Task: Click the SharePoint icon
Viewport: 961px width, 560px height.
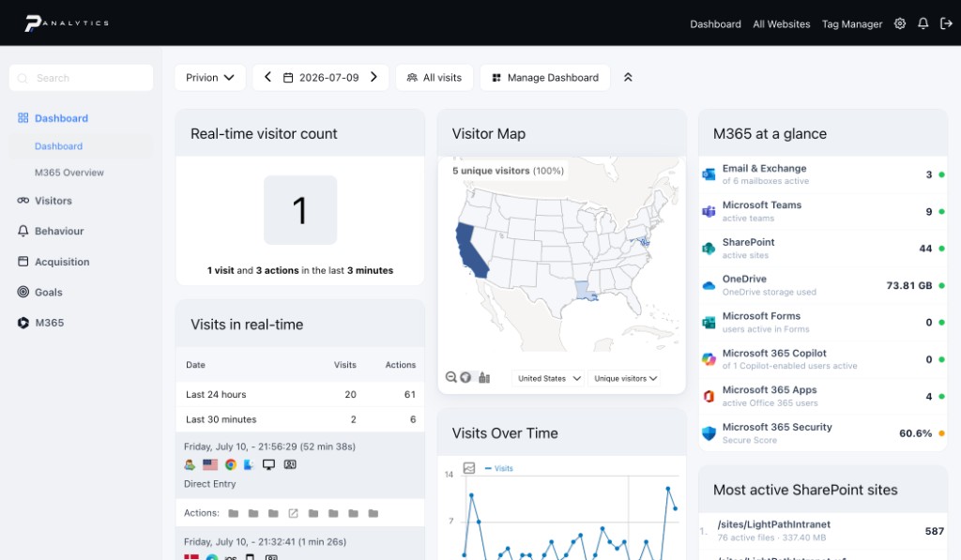Action: (x=709, y=249)
